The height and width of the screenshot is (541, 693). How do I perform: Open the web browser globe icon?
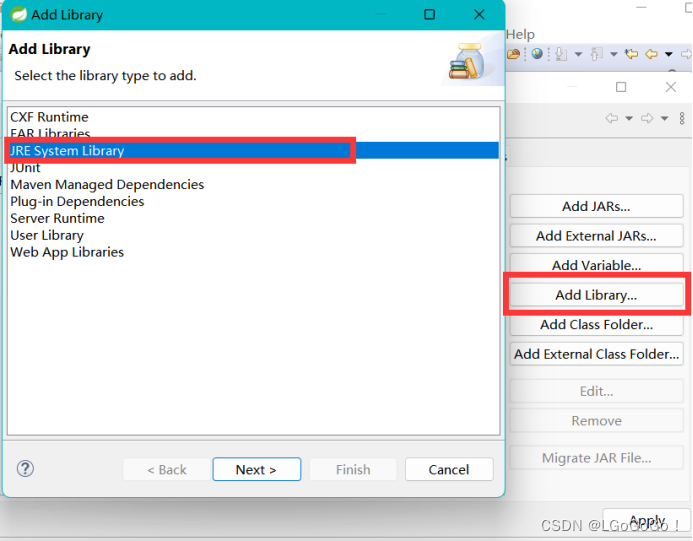point(537,54)
